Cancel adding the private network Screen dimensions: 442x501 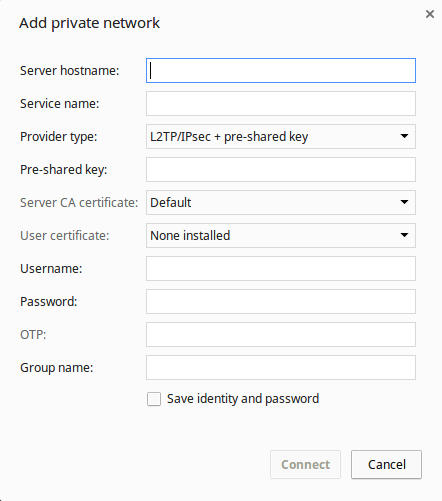(x=386, y=465)
